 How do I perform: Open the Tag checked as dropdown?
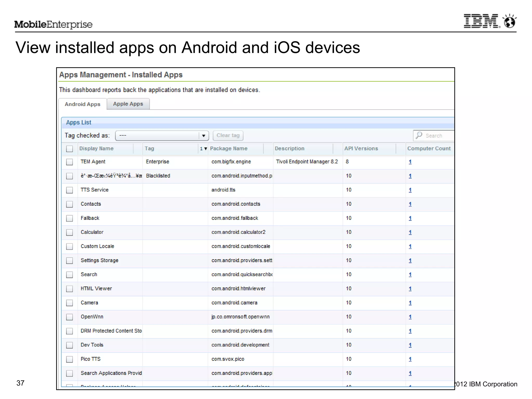(x=162, y=136)
